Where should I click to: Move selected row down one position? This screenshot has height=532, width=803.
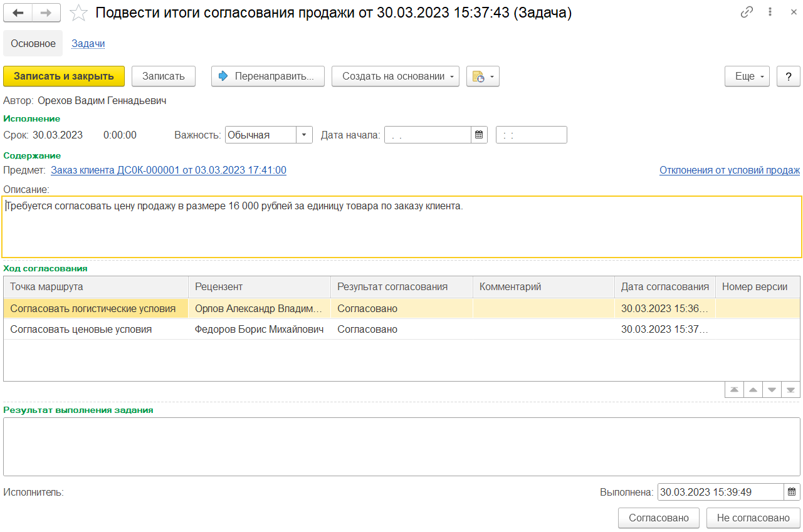[772, 390]
